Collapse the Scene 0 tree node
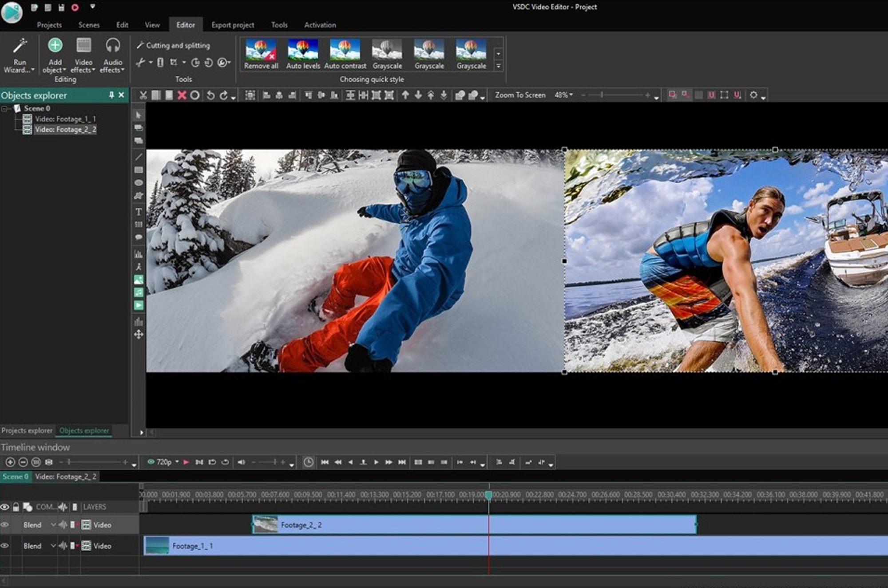 click(x=4, y=108)
